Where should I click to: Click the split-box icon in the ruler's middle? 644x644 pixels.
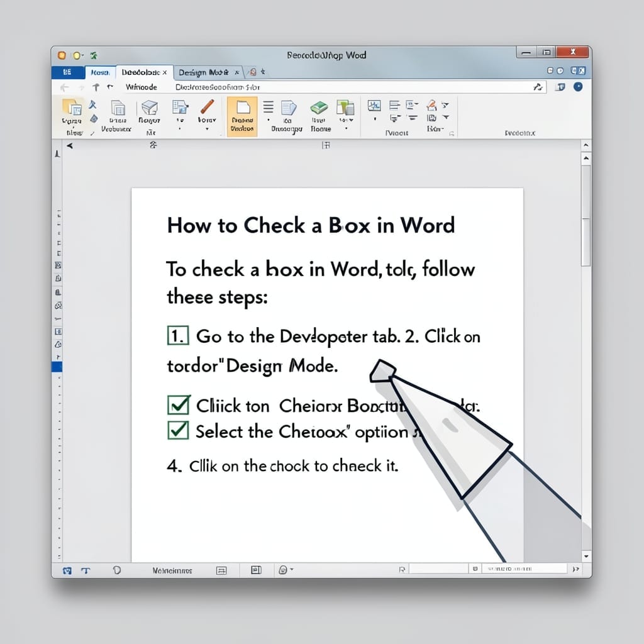click(326, 145)
